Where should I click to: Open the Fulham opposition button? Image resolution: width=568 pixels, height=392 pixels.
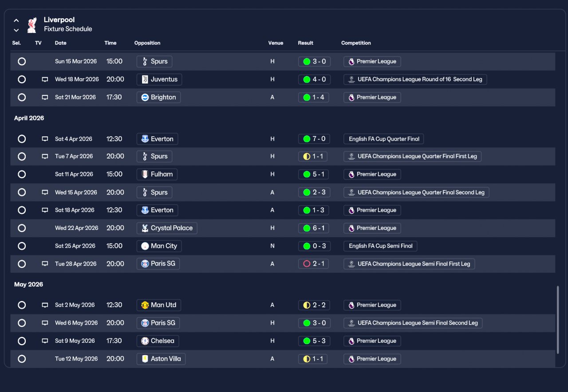[x=157, y=174]
